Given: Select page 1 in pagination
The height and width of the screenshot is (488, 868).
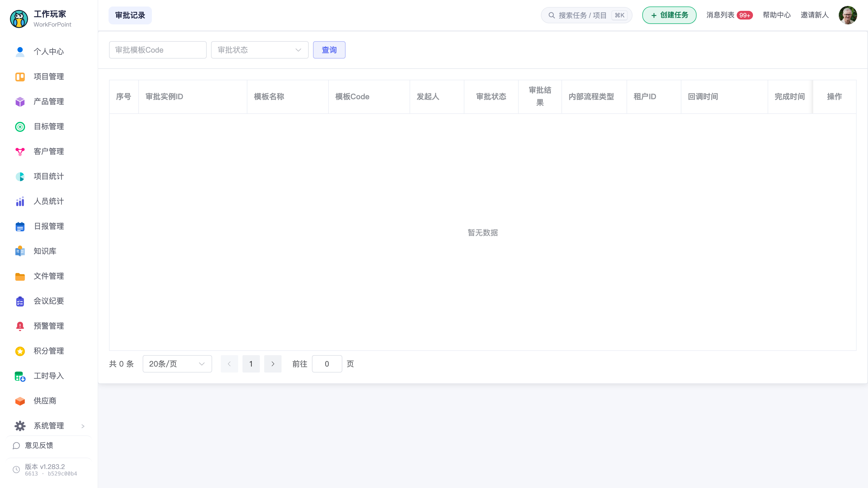Looking at the screenshot, I should 251,364.
